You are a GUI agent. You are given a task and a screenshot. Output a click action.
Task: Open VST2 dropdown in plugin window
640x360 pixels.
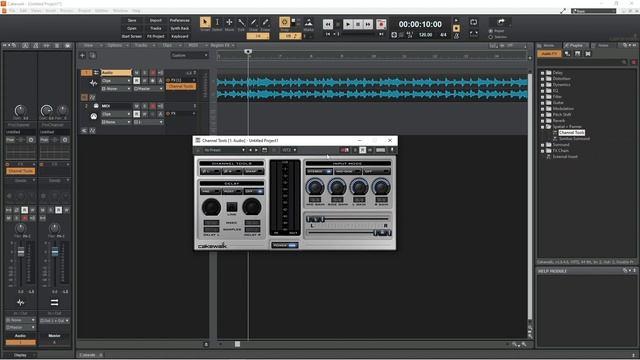coord(289,150)
